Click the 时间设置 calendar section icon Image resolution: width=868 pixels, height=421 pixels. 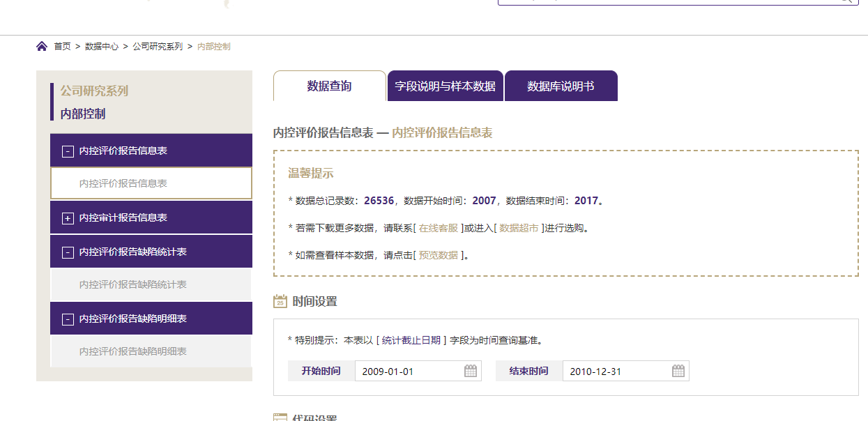point(280,301)
